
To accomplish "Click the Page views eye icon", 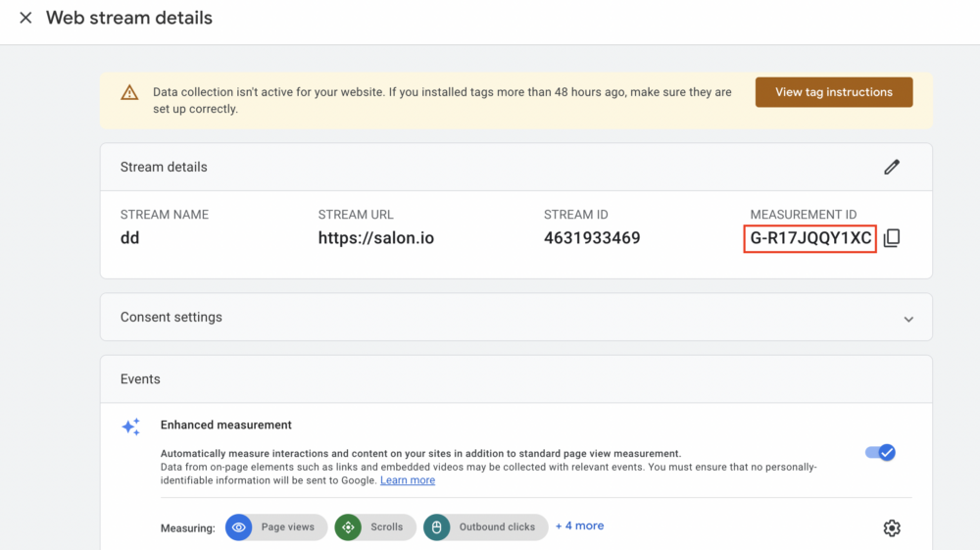I will coord(239,527).
